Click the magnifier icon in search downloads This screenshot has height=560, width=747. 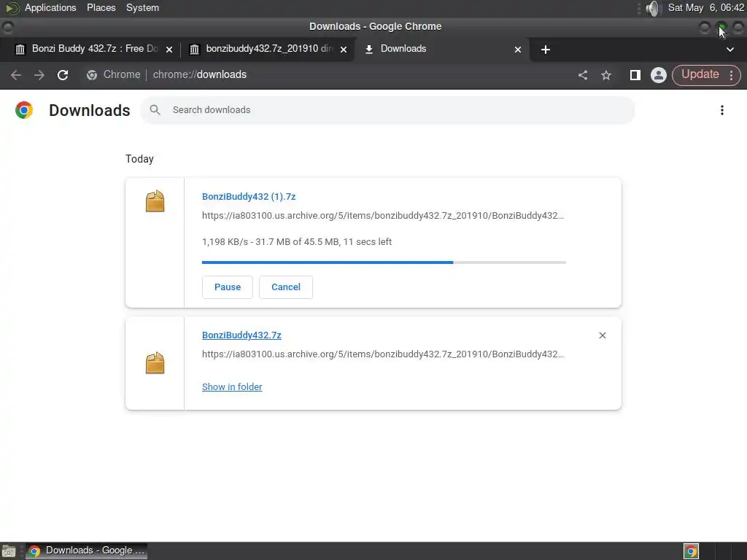click(155, 110)
